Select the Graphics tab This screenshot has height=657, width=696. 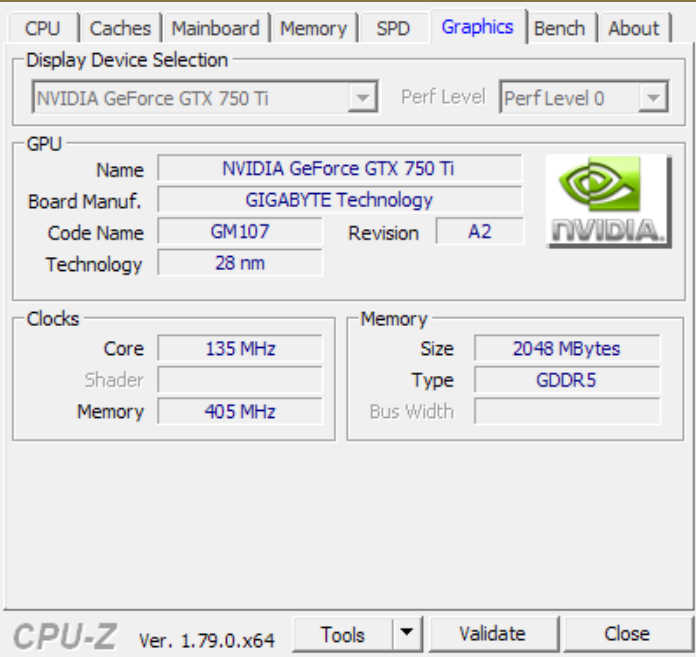[478, 27]
